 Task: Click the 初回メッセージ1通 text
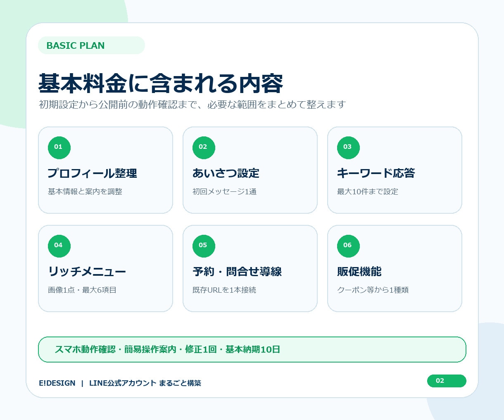click(225, 191)
